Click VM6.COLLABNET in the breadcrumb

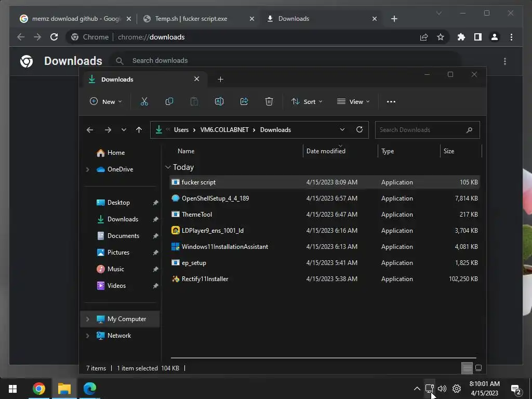click(x=224, y=129)
